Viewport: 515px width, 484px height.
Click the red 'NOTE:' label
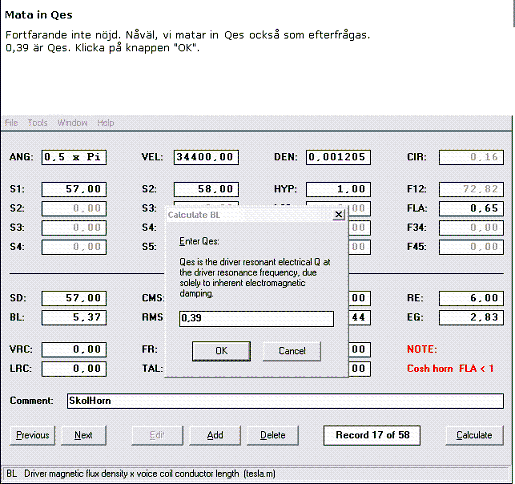click(x=422, y=349)
